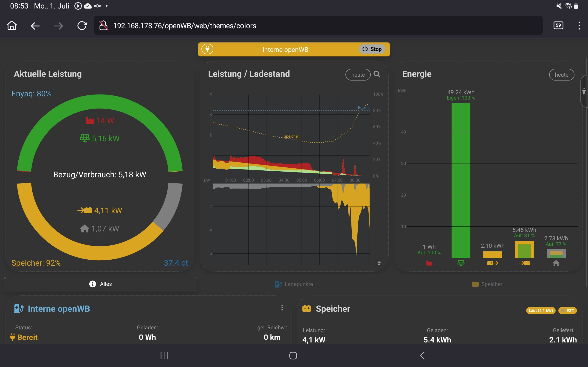Click the Lädt (4,1 kW) status badge
Image resolution: width=588 pixels, height=367 pixels.
540,311
